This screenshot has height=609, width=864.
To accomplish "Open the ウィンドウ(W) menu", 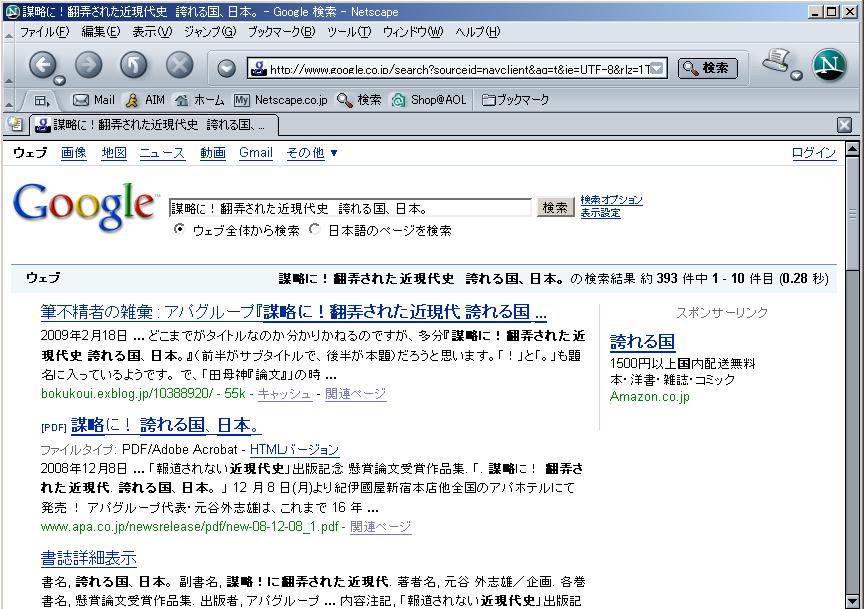I will point(413,32).
